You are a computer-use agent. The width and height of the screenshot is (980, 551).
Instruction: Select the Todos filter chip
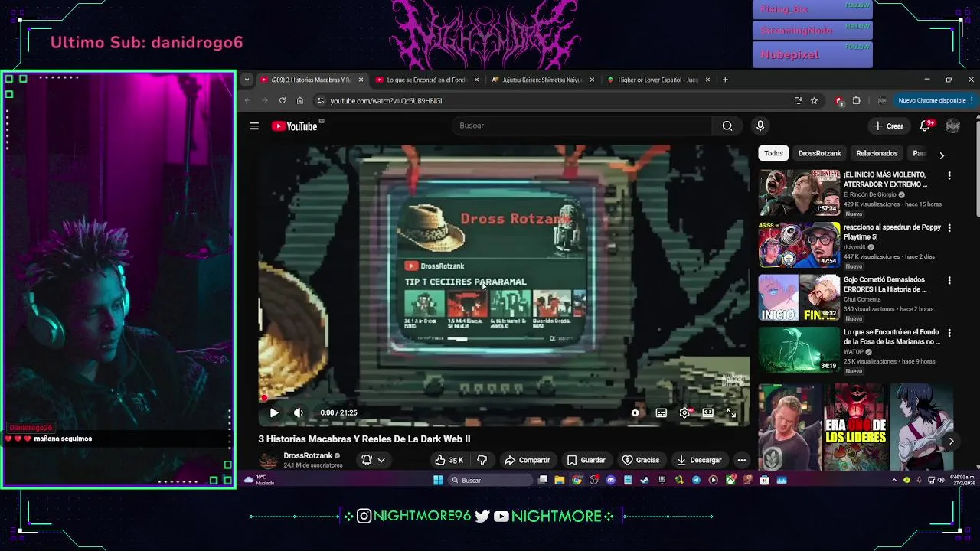(773, 154)
